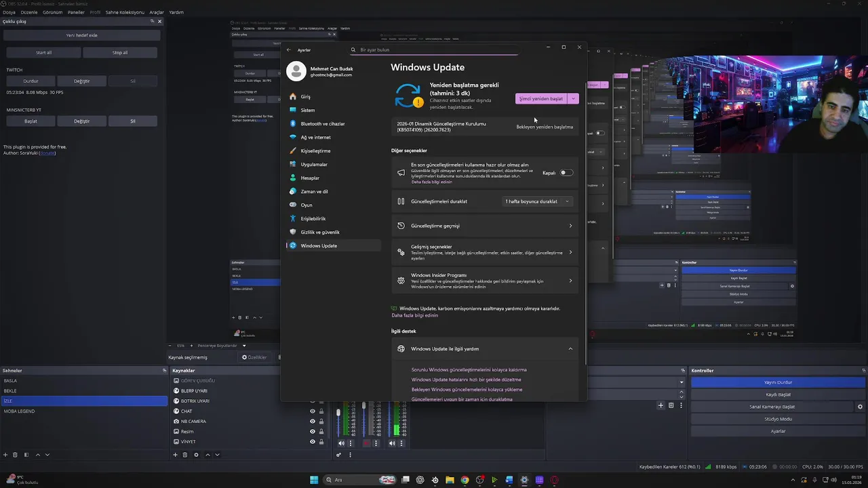This screenshot has height=488, width=868.
Task: Remove source with Kaynaklar trash icon
Action: point(184,455)
